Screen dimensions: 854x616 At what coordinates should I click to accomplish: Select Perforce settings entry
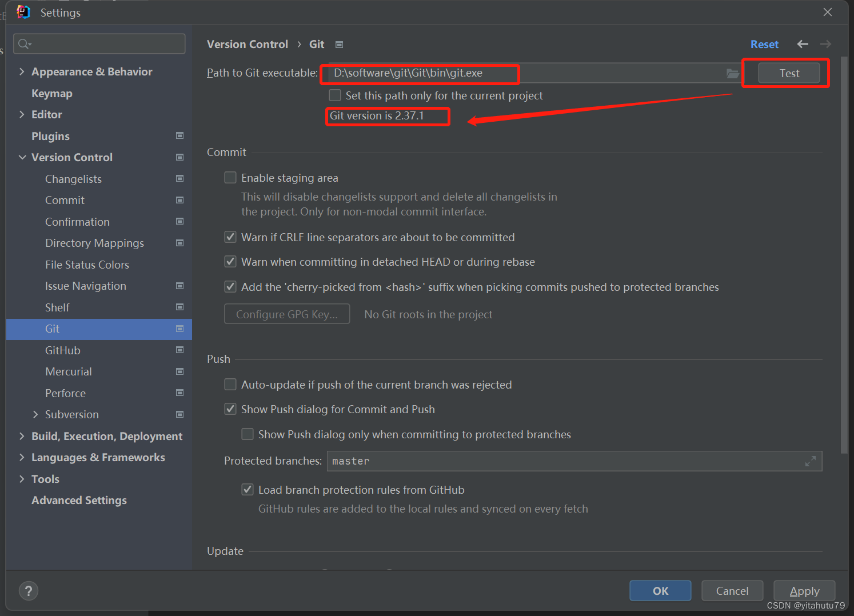tap(65, 393)
